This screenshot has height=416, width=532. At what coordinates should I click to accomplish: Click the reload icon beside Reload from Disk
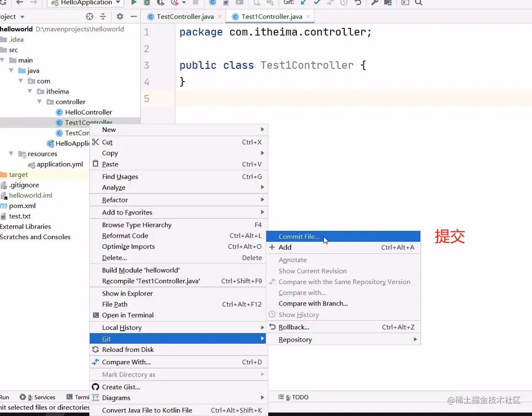(96, 350)
